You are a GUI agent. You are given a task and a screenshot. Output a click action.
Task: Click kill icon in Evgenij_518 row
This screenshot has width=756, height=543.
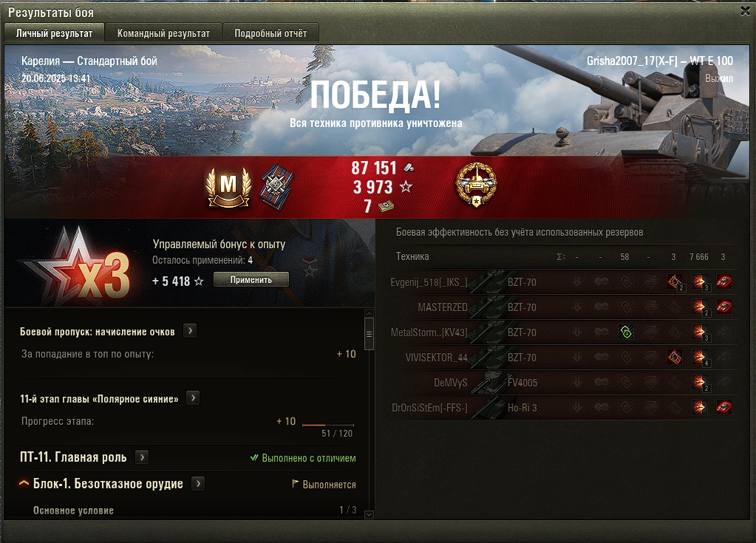tap(723, 281)
